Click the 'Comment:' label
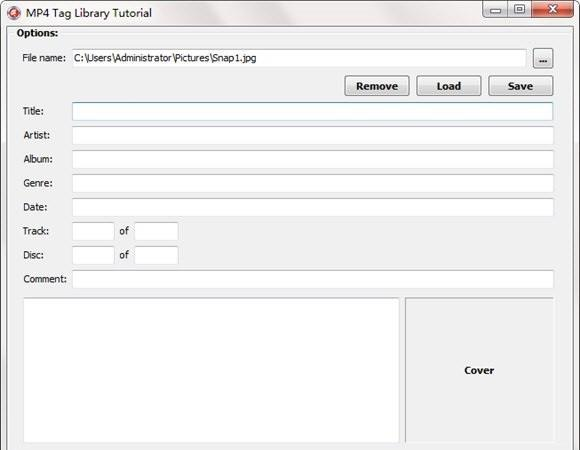Screen dimensions: 580x450 click(45, 279)
